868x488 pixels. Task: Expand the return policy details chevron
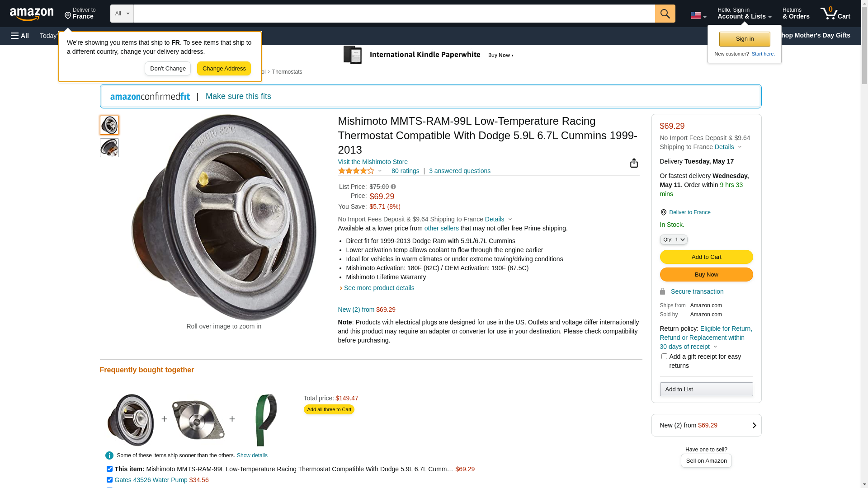tap(715, 347)
